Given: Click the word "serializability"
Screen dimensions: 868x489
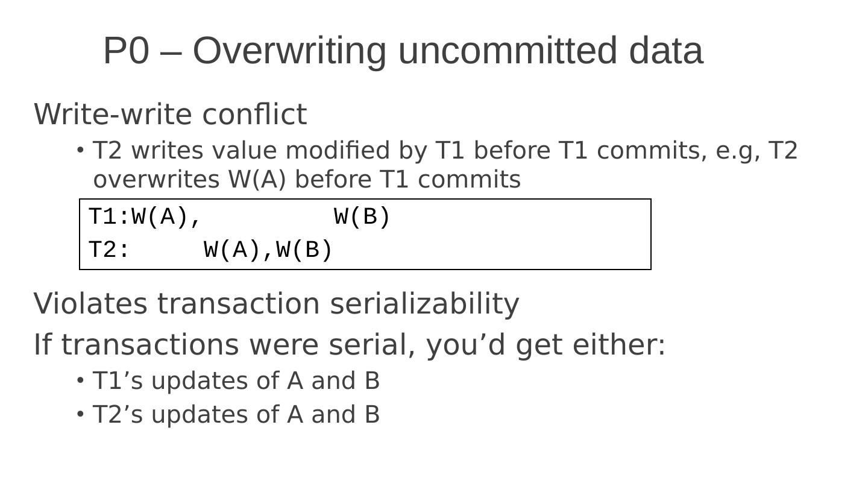Looking at the screenshot, I should click(x=424, y=304).
